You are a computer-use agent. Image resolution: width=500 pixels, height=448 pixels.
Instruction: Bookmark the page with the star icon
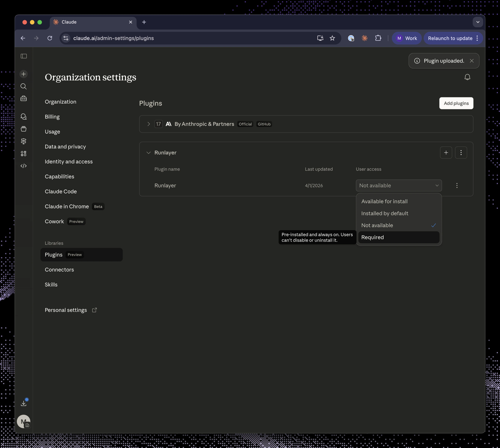[332, 38]
